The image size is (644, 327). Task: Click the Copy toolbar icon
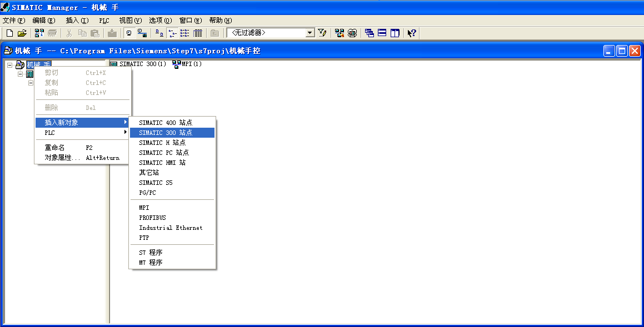(82, 33)
